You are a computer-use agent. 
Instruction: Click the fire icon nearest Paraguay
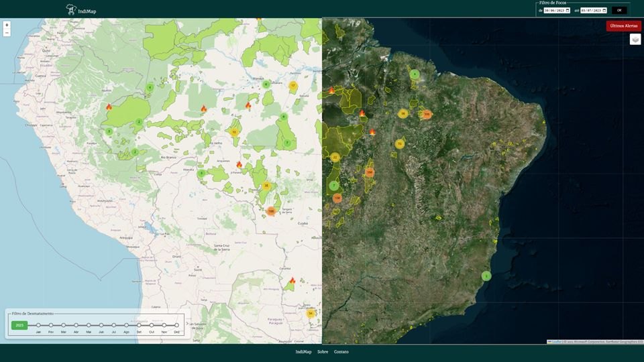tap(292, 281)
